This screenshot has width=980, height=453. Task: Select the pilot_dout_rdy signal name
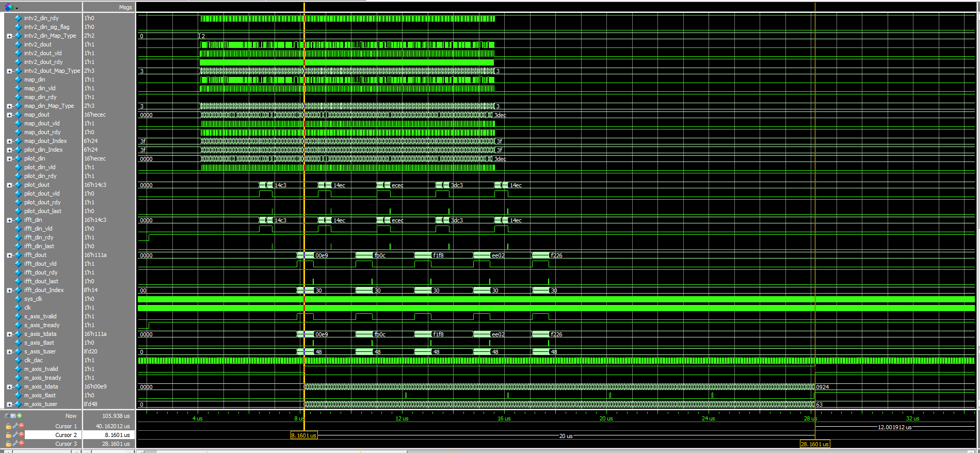pyautogui.click(x=42, y=202)
